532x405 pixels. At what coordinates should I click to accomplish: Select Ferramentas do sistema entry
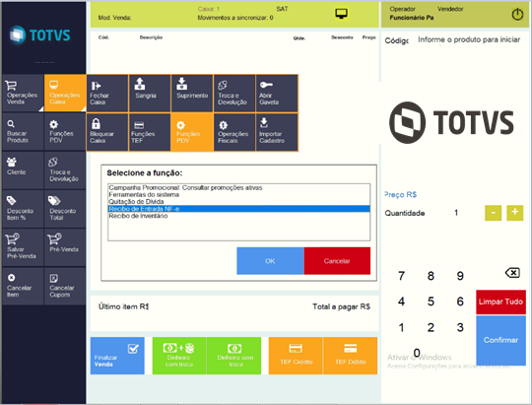point(238,194)
